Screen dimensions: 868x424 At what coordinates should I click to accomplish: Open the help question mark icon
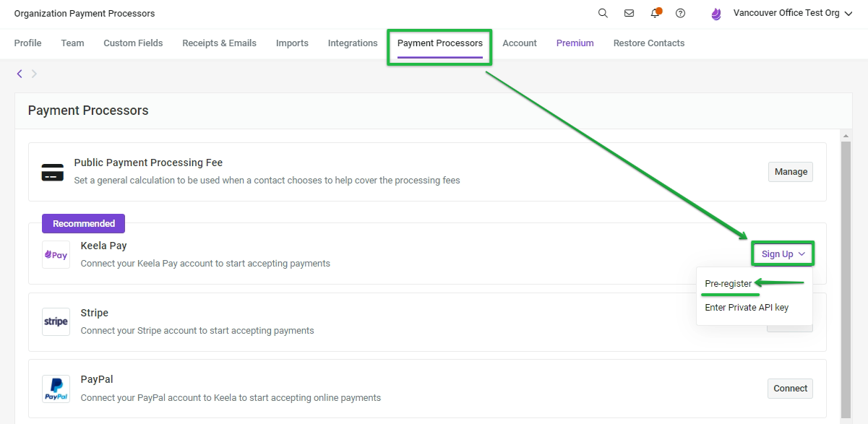680,13
